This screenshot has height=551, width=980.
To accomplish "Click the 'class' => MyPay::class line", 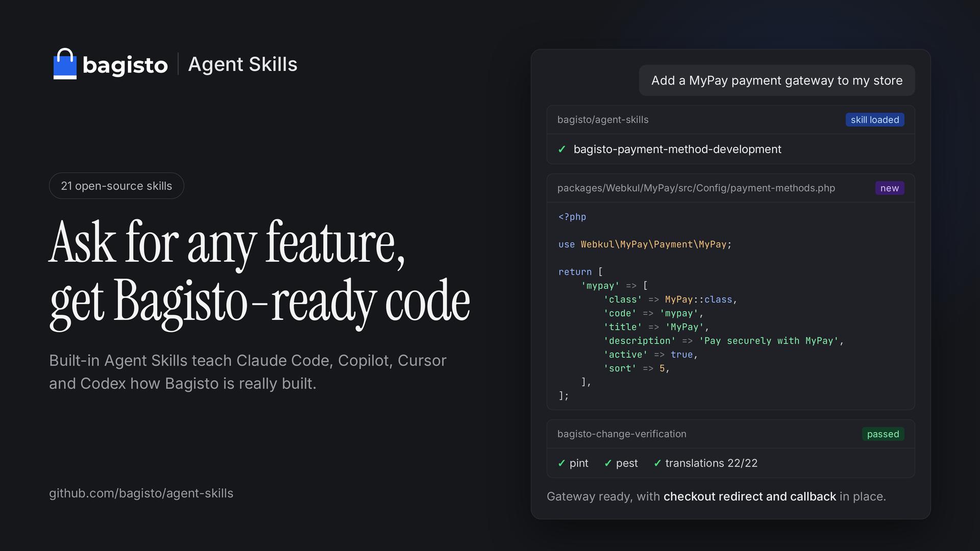I will pyautogui.click(x=670, y=299).
